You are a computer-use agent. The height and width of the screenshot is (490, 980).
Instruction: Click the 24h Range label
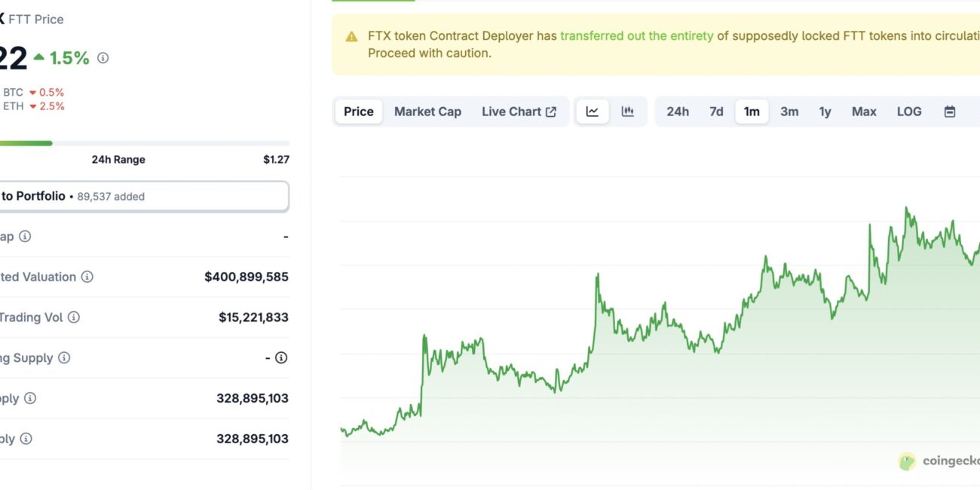point(118,160)
